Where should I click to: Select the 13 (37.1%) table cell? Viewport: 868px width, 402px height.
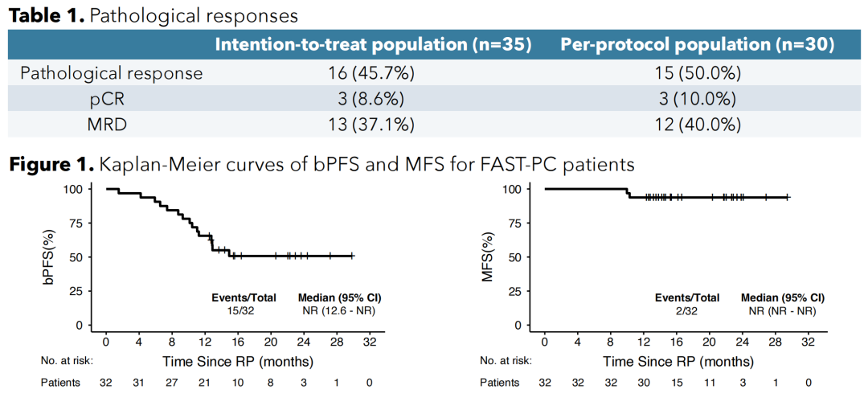pos(373,124)
